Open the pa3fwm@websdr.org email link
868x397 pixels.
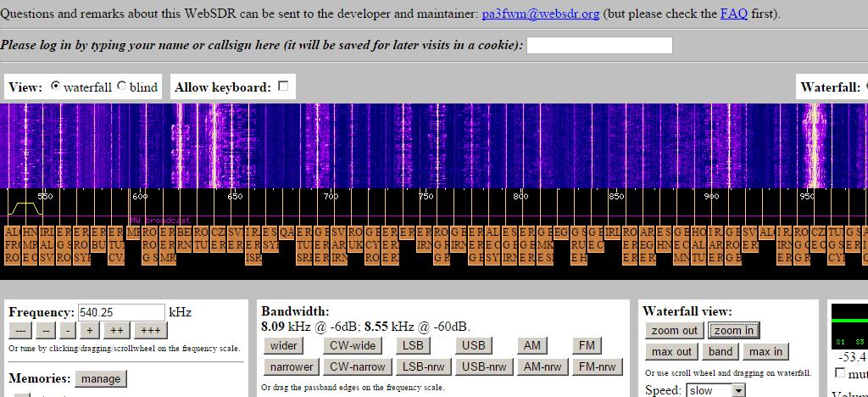tap(541, 14)
